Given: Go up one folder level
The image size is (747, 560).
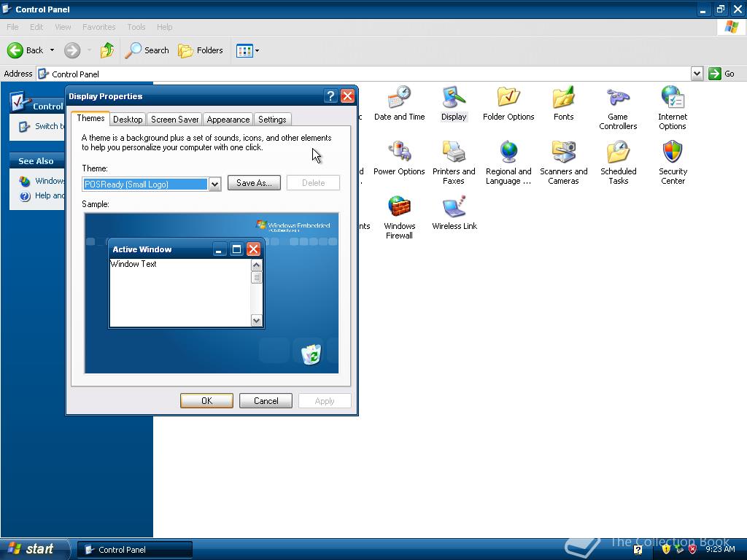Looking at the screenshot, I should pyautogui.click(x=107, y=50).
